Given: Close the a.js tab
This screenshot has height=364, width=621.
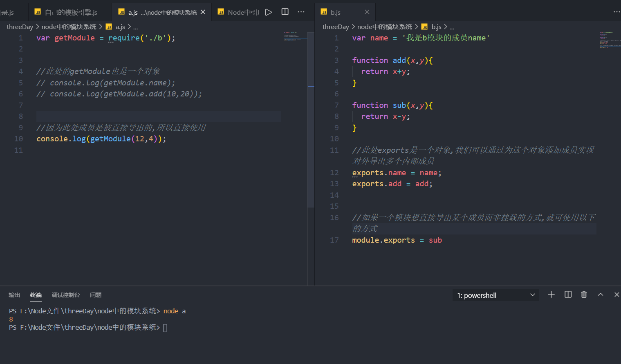Looking at the screenshot, I should point(203,12).
